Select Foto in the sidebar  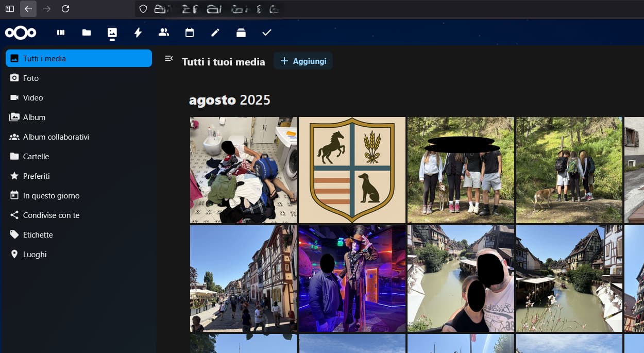31,78
